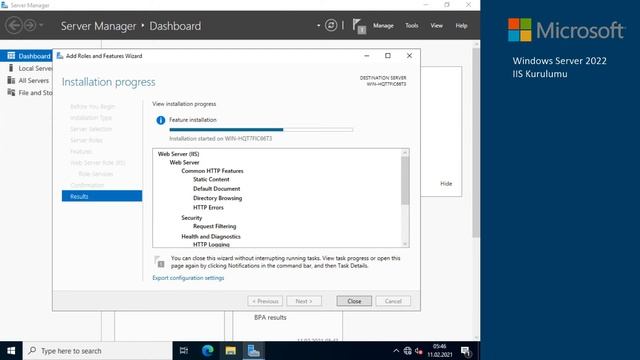Click the Feature installation info icon
The height and width of the screenshot is (360, 640).
tap(160, 120)
